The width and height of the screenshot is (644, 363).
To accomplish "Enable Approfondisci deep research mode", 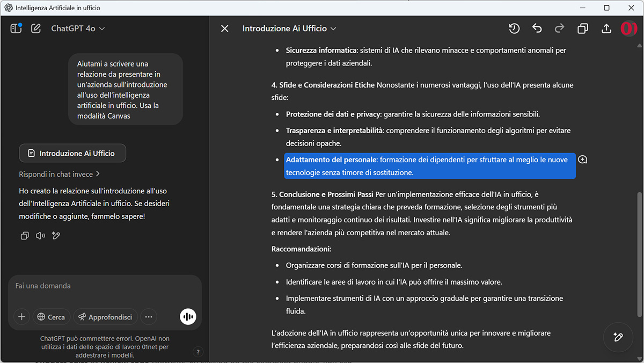I will 106,317.
